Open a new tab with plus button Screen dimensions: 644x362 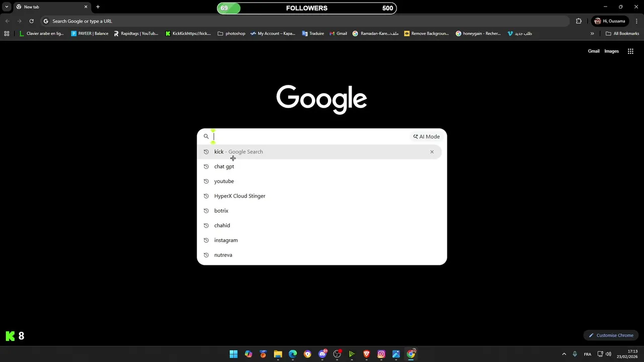click(98, 7)
